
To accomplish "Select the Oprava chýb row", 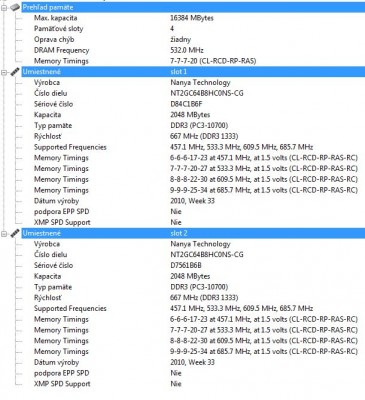I will tap(193, 39).
